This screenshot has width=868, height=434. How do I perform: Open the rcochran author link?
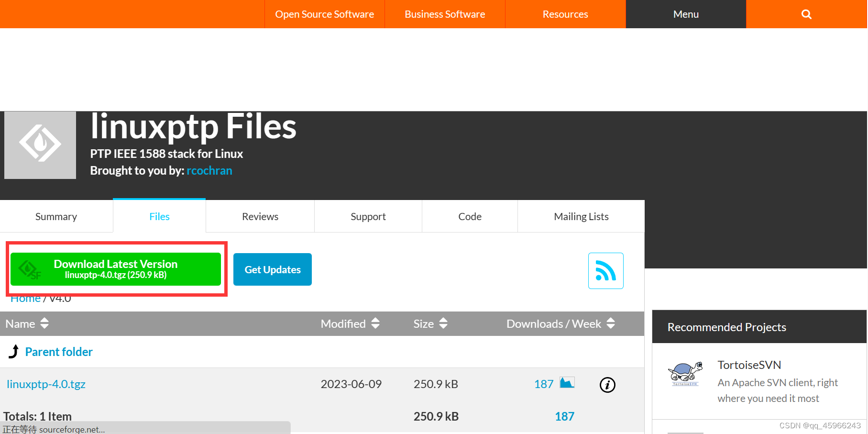[209, 170]
